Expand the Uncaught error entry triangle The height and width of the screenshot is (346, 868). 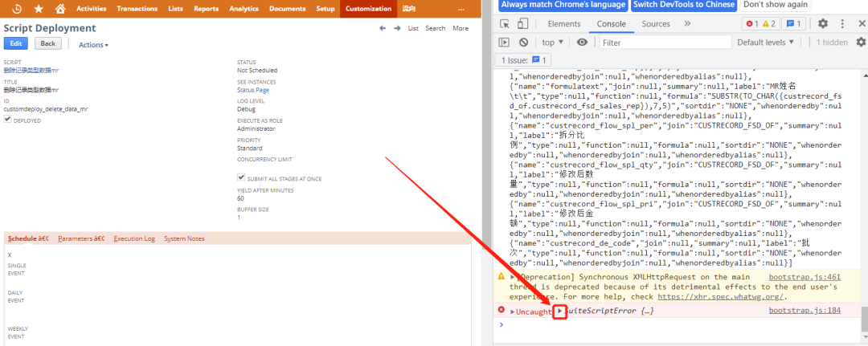click(513, 311)
